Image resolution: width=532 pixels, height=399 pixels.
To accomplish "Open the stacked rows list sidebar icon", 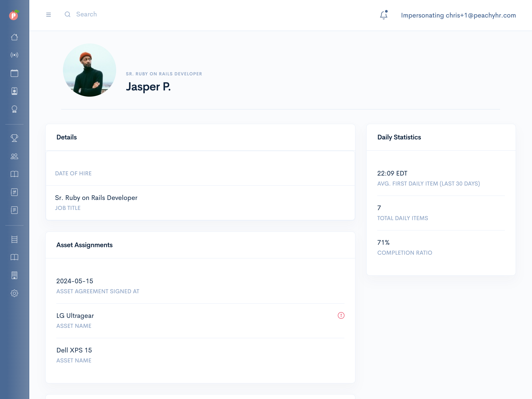I will click(14, 239).
